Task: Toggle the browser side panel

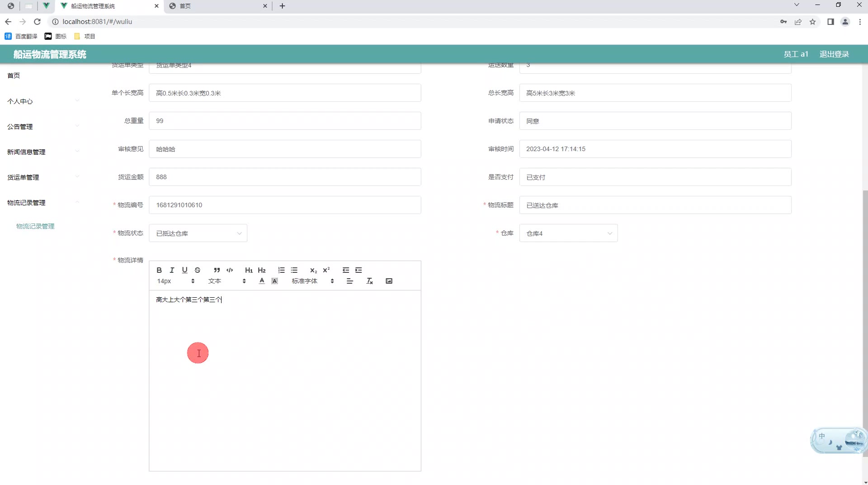Action: 830,22
